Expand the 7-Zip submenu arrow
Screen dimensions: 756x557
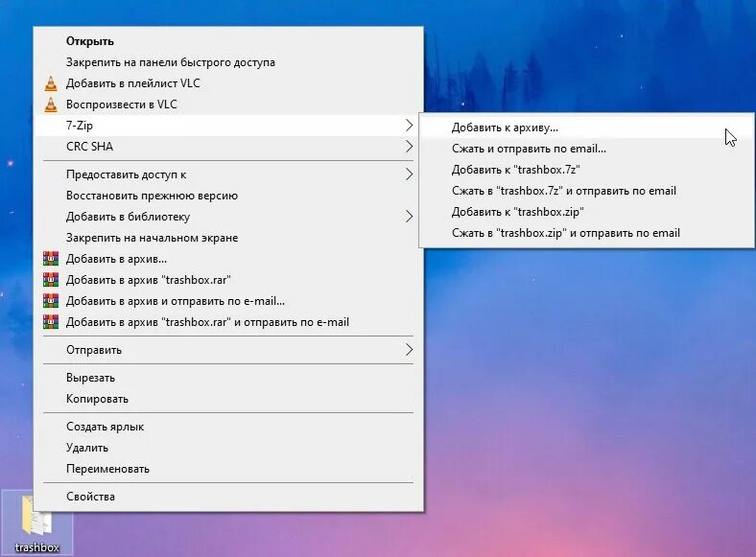click(x=409, y=126)
